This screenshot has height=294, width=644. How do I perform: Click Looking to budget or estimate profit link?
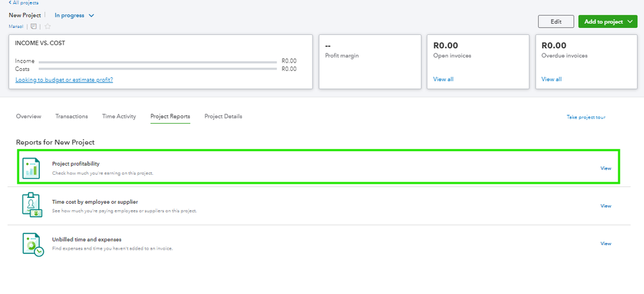pos(64,79)
